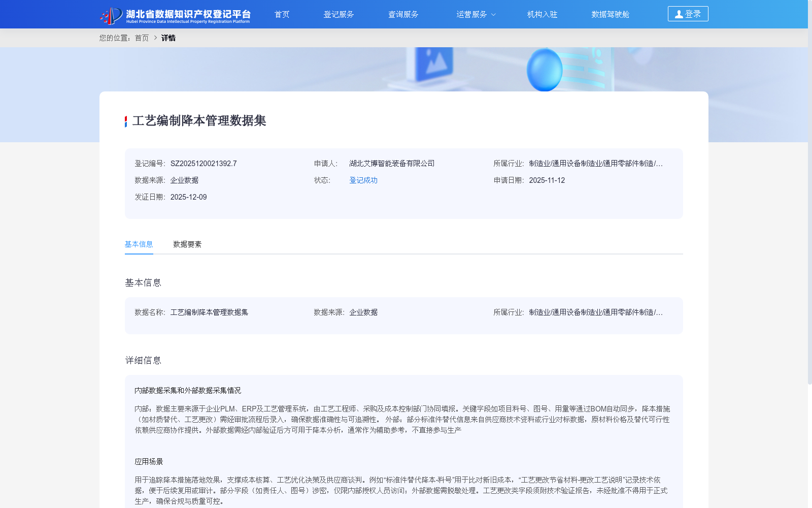Click application date 2025-11-12
This screenshot has width=812, height=508.
point(547,180)
